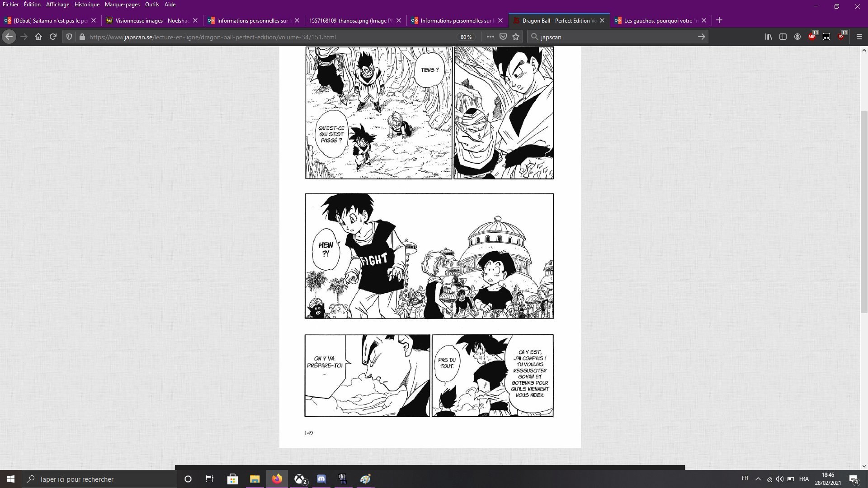This screenshot has height=488, width=868.
Task: Click the japscan search field
Action: [617, 37]
